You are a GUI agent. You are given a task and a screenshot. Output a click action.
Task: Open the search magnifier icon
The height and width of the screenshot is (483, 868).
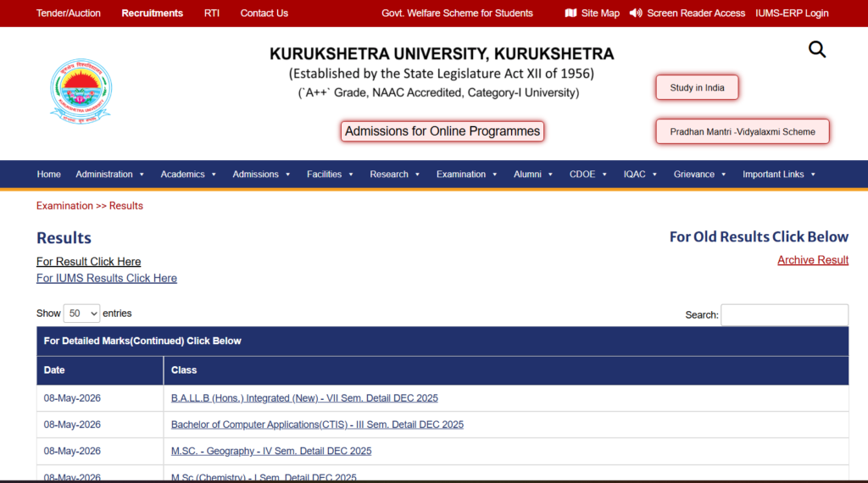pos(817,50)
